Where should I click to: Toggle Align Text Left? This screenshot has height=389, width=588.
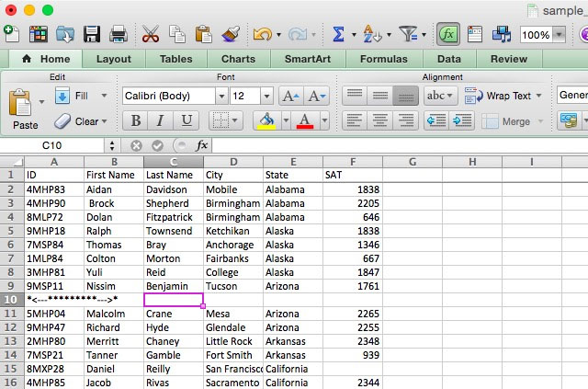point(355,120)
